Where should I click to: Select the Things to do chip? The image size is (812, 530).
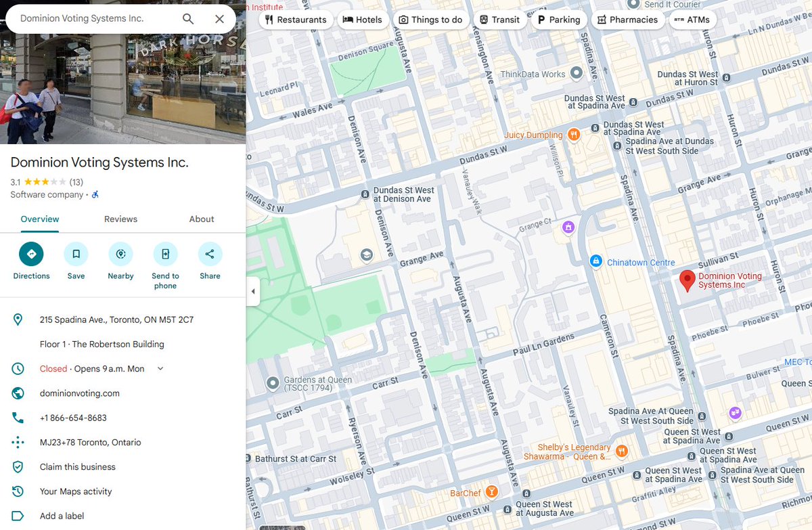click(430, 20)
